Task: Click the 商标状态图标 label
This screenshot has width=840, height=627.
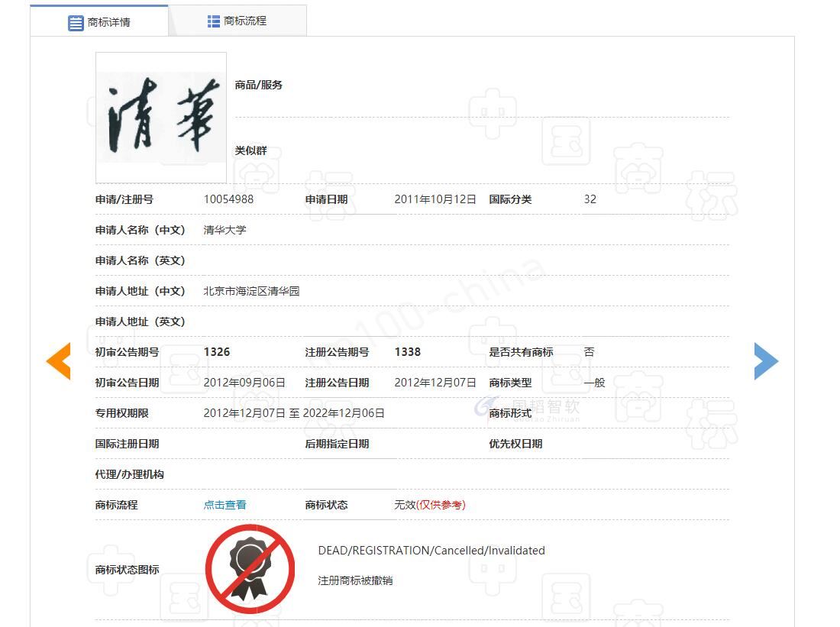Action: (127, 570)
